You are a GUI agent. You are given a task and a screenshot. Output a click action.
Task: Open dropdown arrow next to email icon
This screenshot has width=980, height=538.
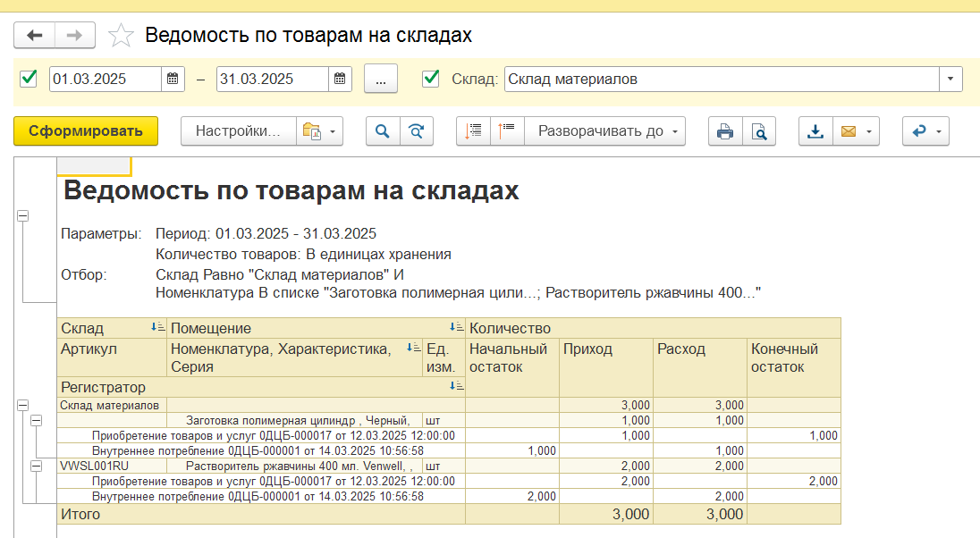(869, 131)
